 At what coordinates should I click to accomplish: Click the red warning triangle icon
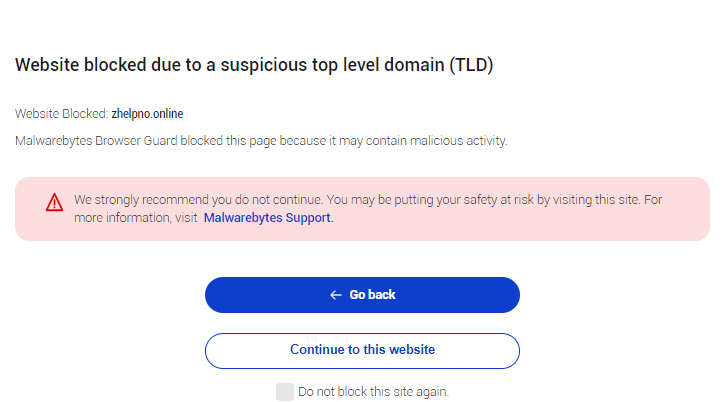click(54, 203)
